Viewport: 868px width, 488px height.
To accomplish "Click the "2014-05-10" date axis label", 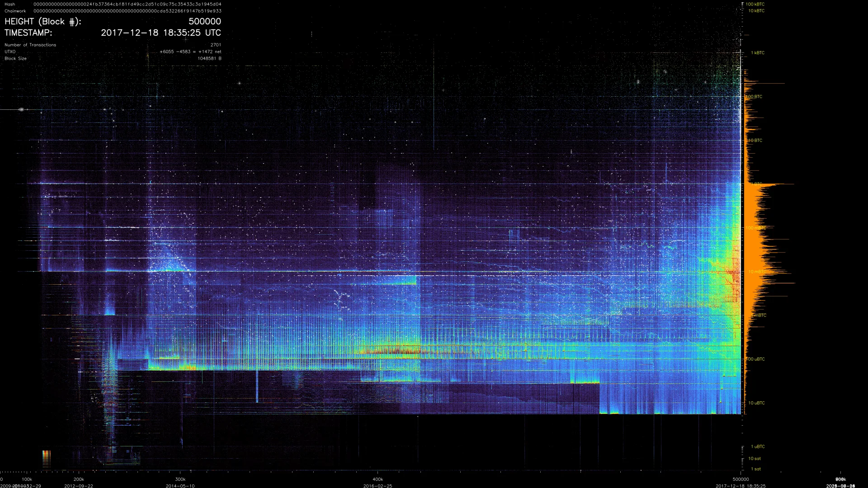I will tap(180, 486).
